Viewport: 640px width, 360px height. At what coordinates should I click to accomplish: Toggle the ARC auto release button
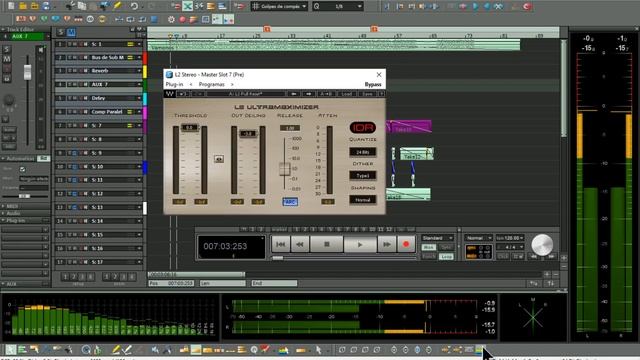[290, 202]
